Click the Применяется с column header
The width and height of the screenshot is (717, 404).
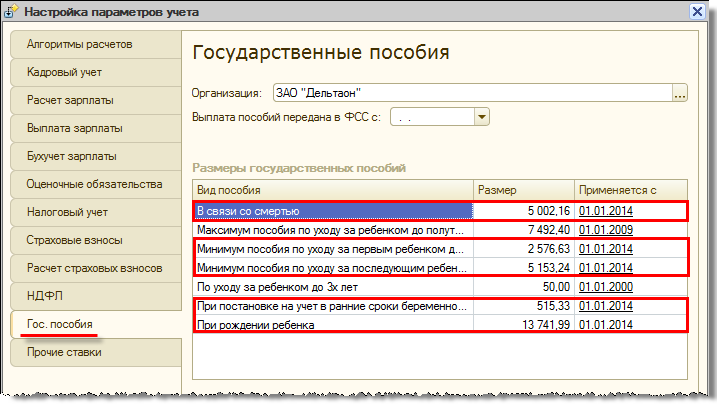point(631,190)
